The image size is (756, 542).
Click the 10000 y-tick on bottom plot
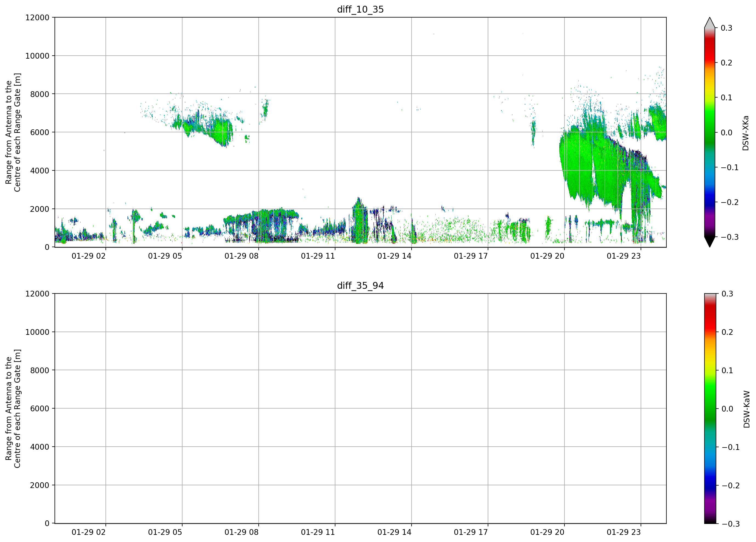tap(37, 332)
